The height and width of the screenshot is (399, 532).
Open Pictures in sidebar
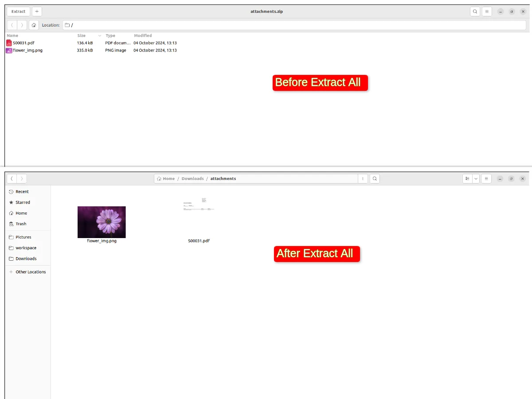click(28, 237)
